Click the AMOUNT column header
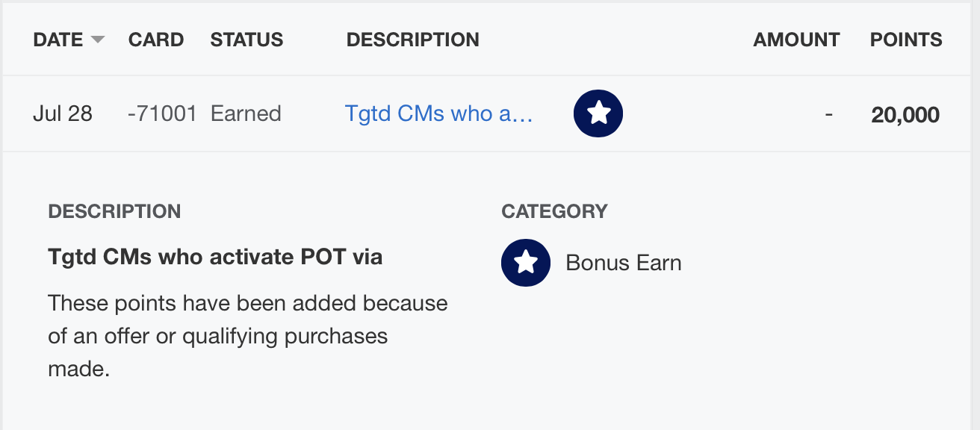Image resolution: width=980 pixels, height=430 pixels. pyautogui.click(x=796, y=40)
